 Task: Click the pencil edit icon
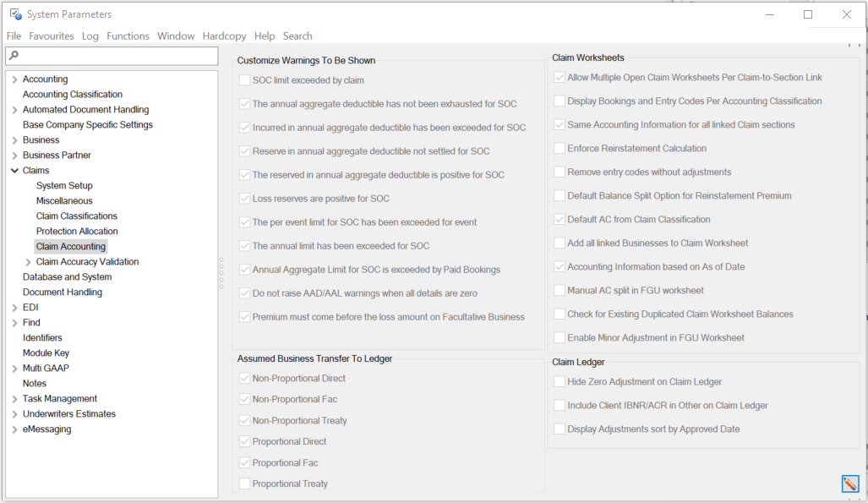[849, 484]
